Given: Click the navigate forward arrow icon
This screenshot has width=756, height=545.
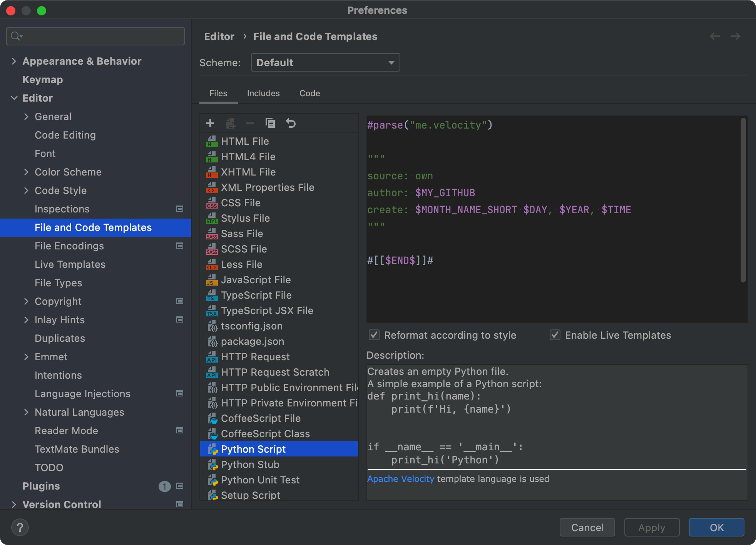Looking at the screenshot, I should click(x=736, y=36).
